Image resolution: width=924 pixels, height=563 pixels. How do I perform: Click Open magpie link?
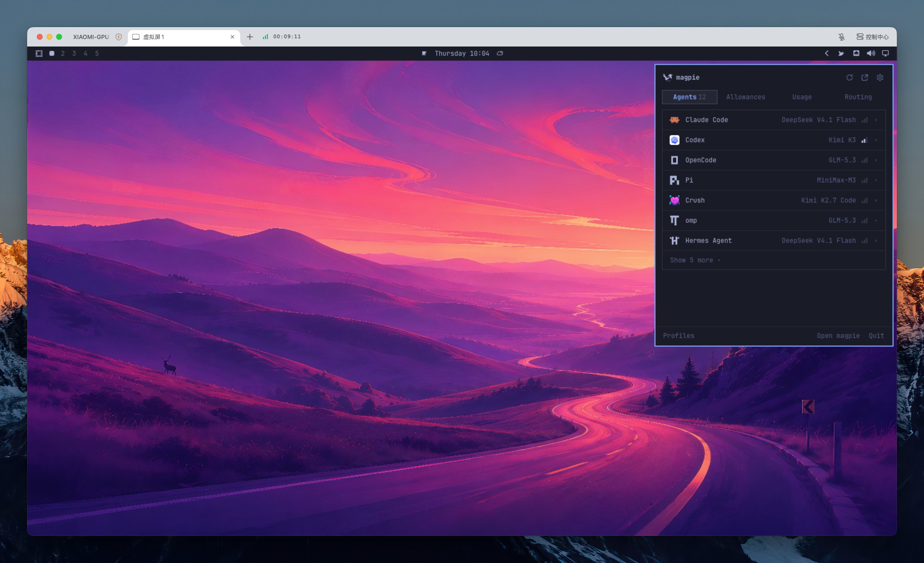coord(838,336)
